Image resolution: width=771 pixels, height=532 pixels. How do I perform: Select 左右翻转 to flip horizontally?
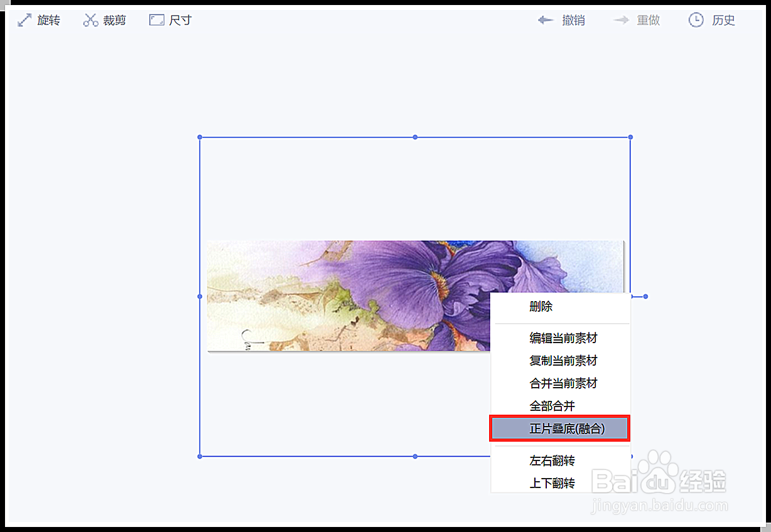click(552, 460)
